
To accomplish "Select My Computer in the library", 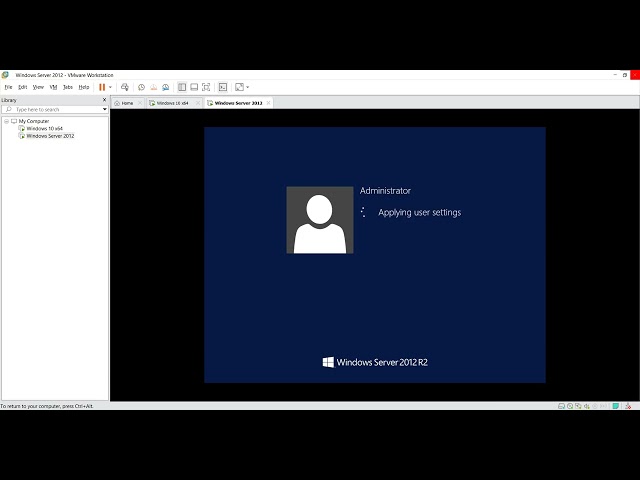I will point(34,121).
